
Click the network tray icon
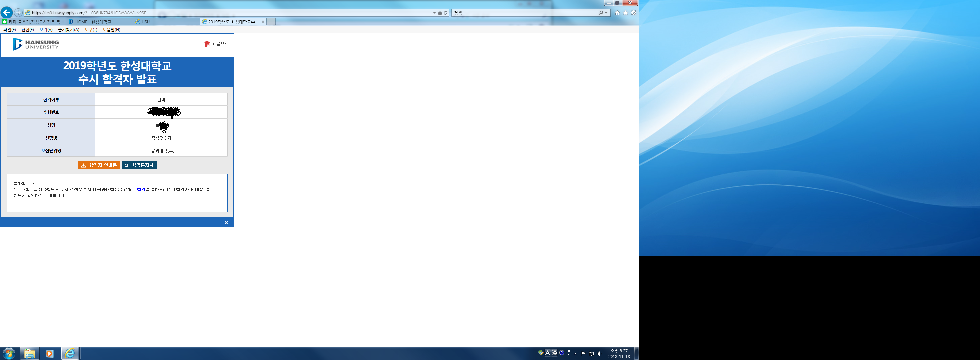click(591, 354)
